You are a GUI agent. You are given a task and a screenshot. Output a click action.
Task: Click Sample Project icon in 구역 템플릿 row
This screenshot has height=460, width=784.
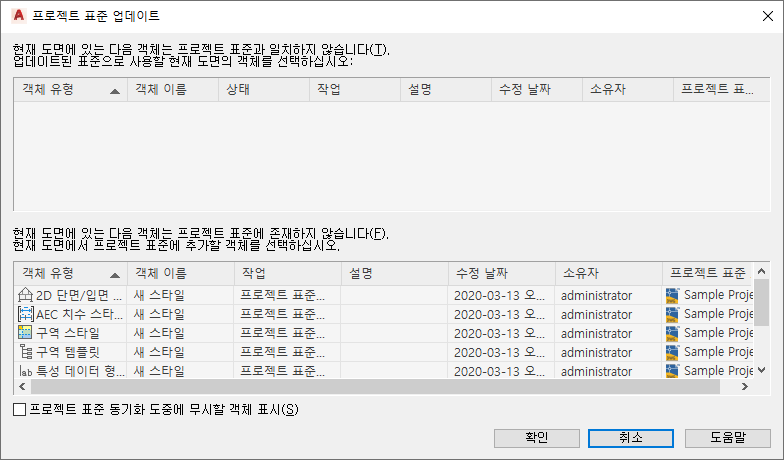(672, 352)
